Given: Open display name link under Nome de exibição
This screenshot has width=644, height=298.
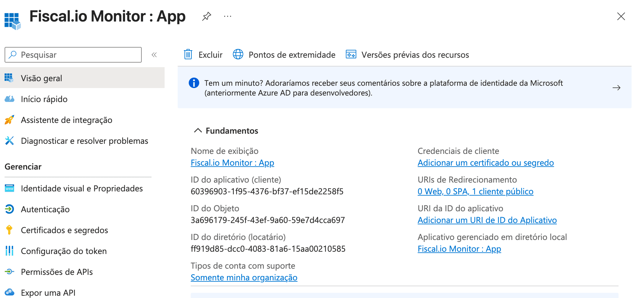Looking at the screenshot, I should coord(233,163).
